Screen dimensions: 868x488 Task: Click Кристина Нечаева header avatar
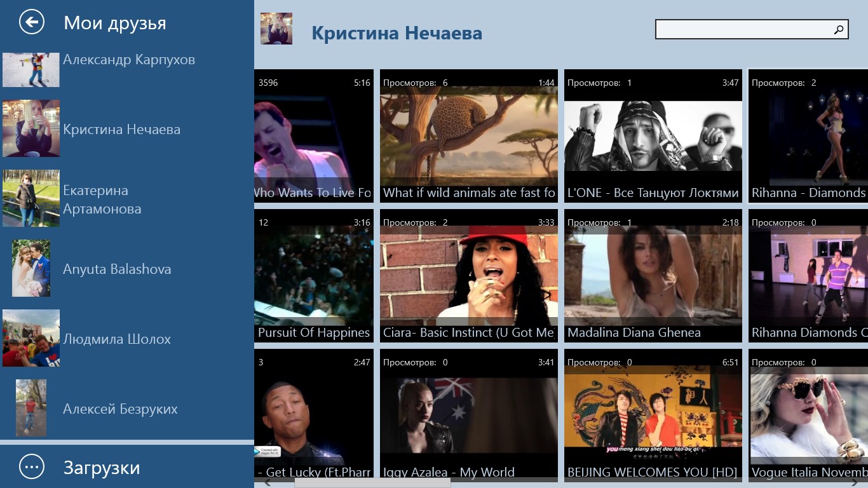tap(276, 29)
